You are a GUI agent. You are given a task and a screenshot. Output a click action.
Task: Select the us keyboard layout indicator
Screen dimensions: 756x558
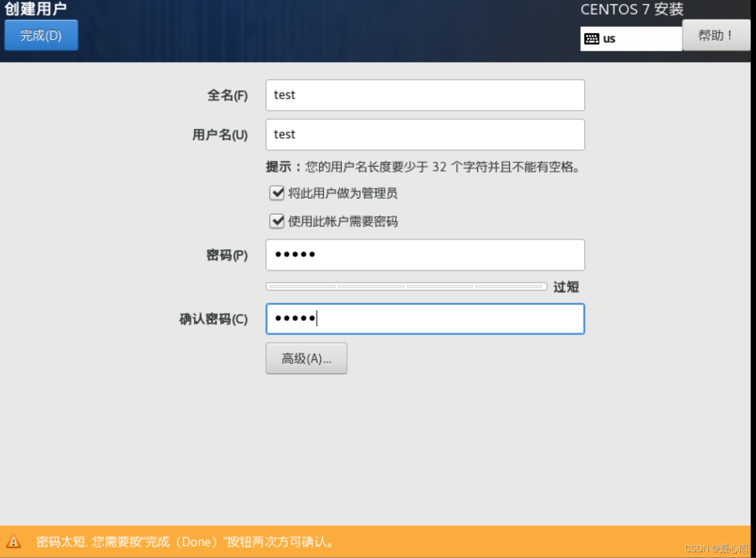coord(631,39)
